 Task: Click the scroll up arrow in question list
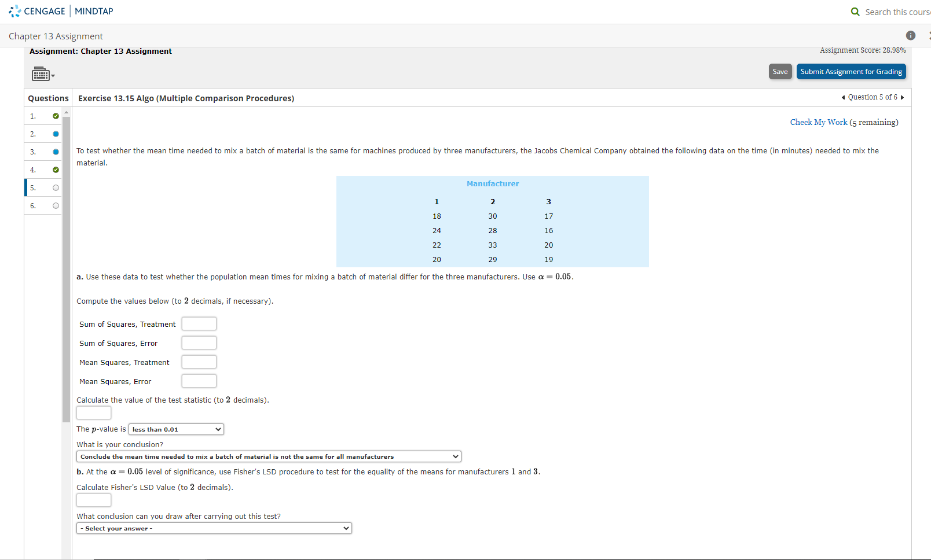pos(66,112)
